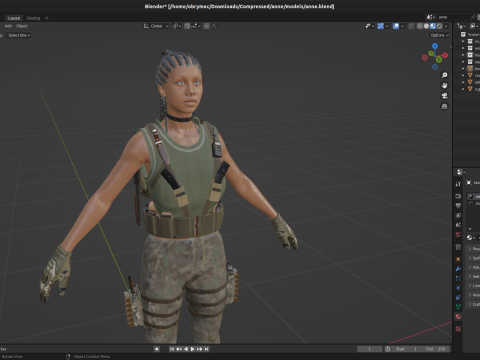Open Output properties tab
Viewport: 480px width, 360px height.
458,206
